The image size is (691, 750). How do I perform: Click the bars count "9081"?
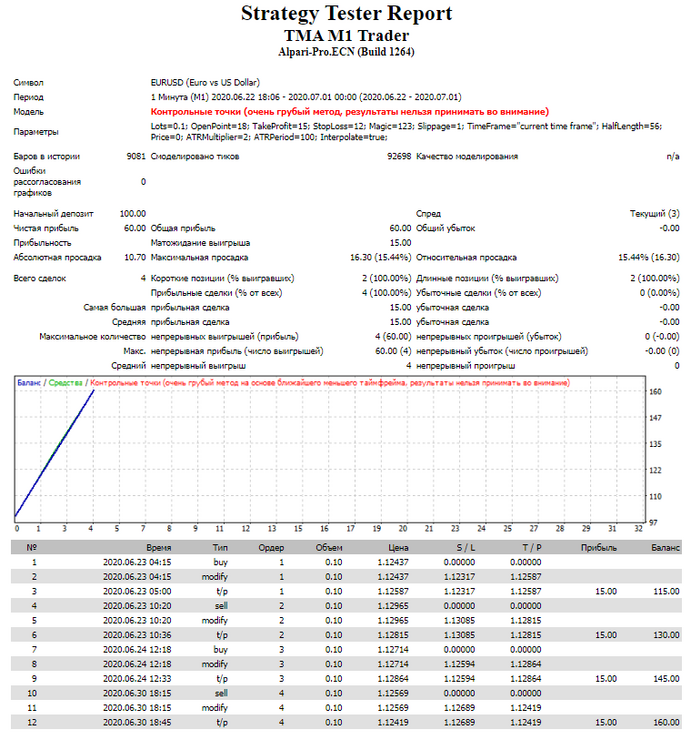pyautogui.click(x=136, y=156)
